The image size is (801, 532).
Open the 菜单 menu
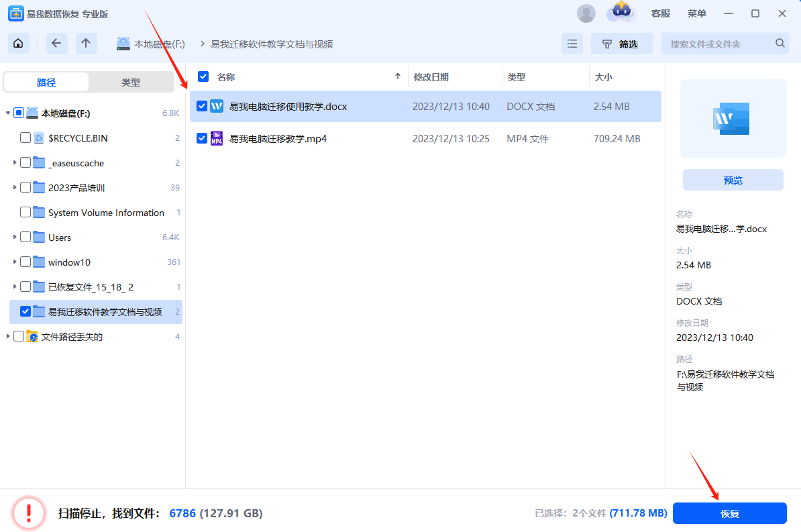(697, 14)
